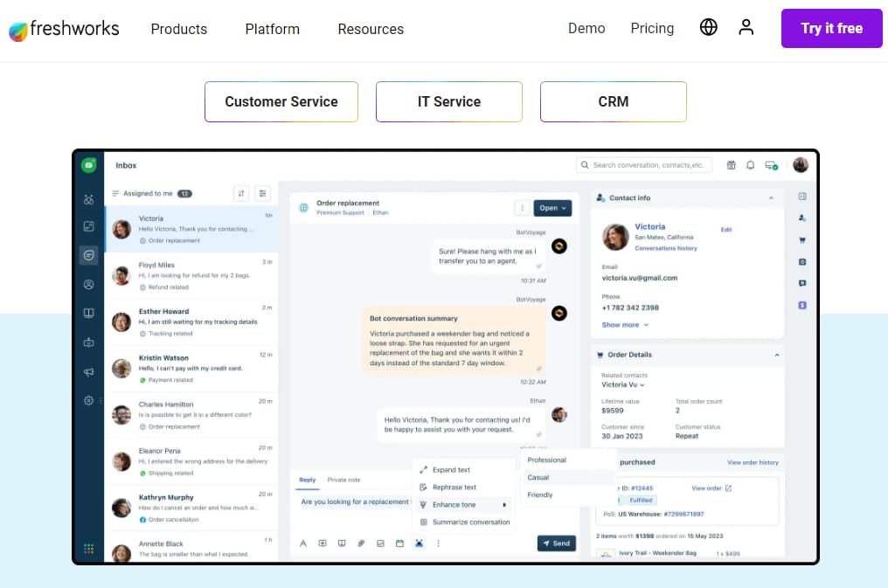Open the Victoria Vu related contacts dropdown
The width and height of the screenshot is (888, 588).
pos(623,384)
